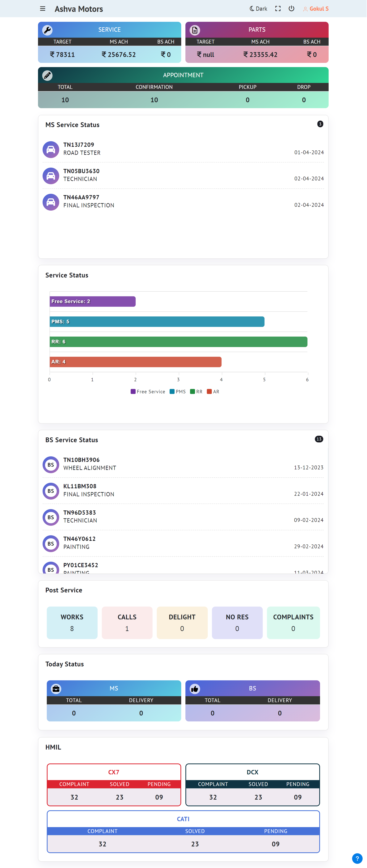Select car icon for TN13J7209
The image size is (367, 868).
click(51, 149)
